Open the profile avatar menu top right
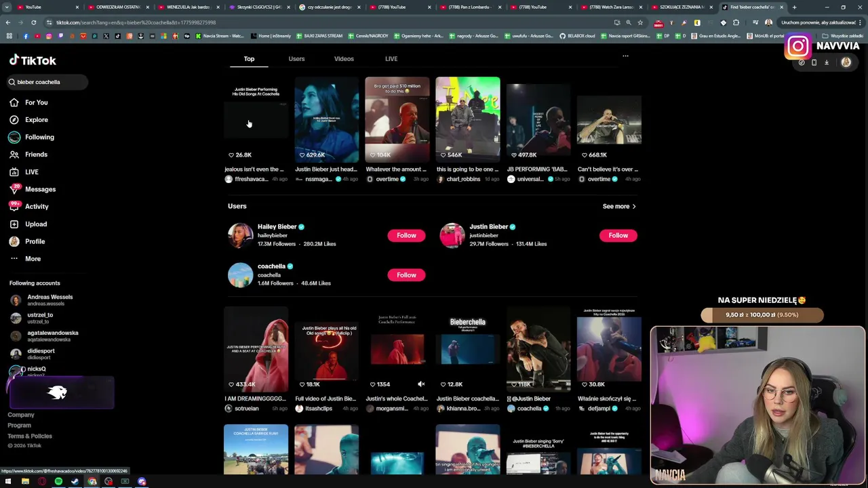Screen dimensions: 868x488 [x=846, y=62]
